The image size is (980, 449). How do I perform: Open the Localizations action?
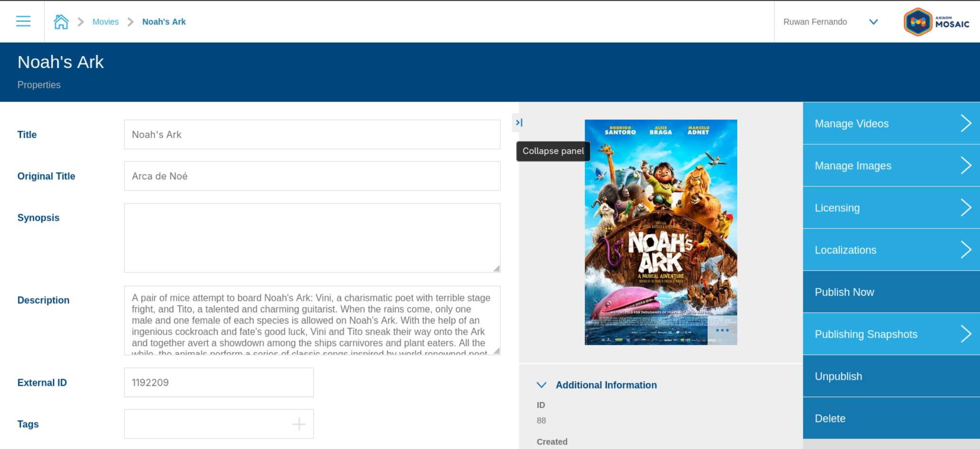coord(845,250)
